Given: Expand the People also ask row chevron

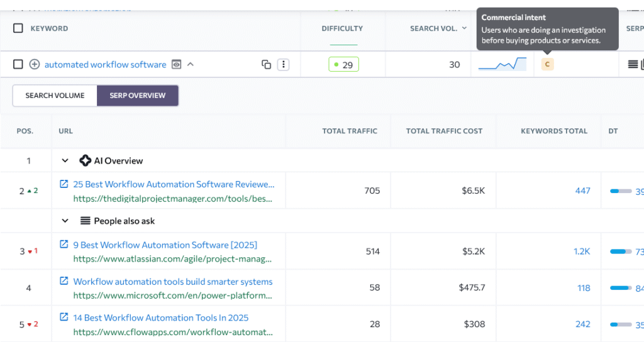Looking at the screenshot, I should [65, 221].
